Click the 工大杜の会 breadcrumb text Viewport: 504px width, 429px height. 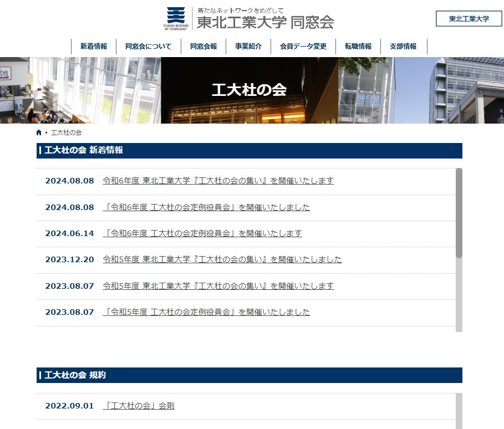click(66, 132)
